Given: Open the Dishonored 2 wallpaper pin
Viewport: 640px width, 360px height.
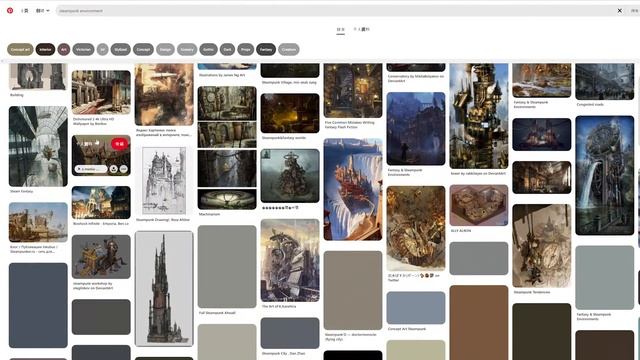Looking at the screenshot, I should click(x=101, y=92).
